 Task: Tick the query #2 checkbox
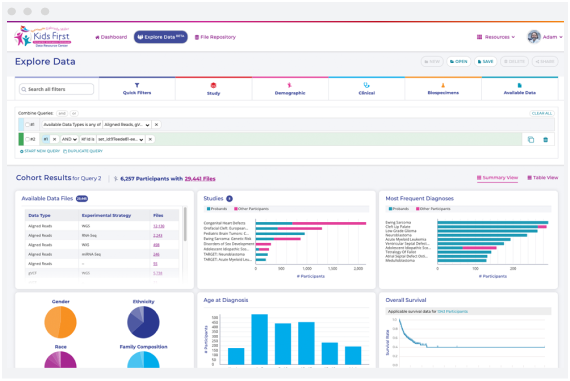coord(27,139)
